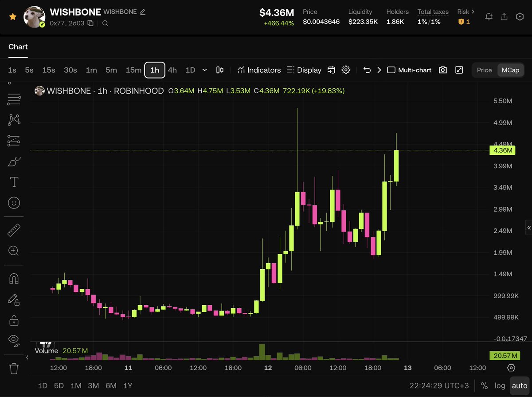Select the 15m timeframe
Viewport: 532px width, 397px height.
coord(133,70)
